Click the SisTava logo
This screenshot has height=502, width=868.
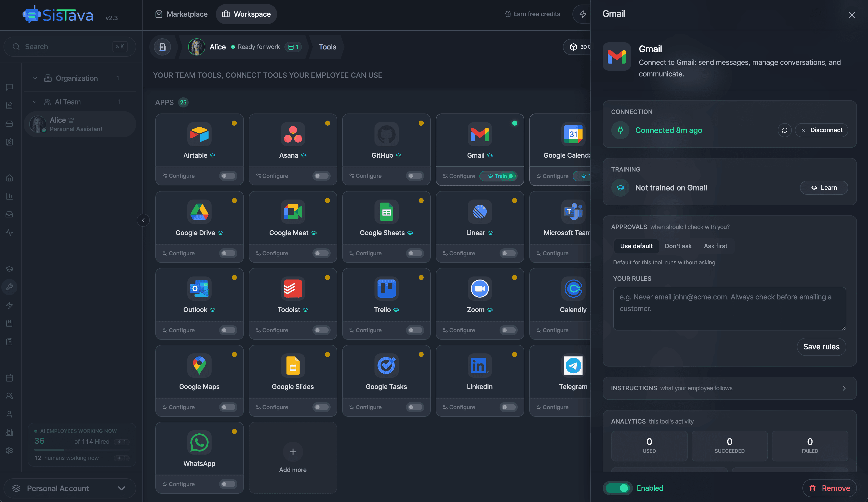[x=58, y=15]
